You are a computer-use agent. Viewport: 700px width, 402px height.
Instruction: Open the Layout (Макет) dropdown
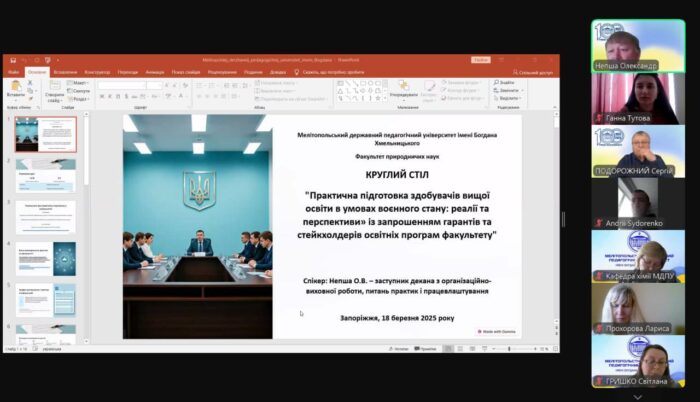pos(80,82)
